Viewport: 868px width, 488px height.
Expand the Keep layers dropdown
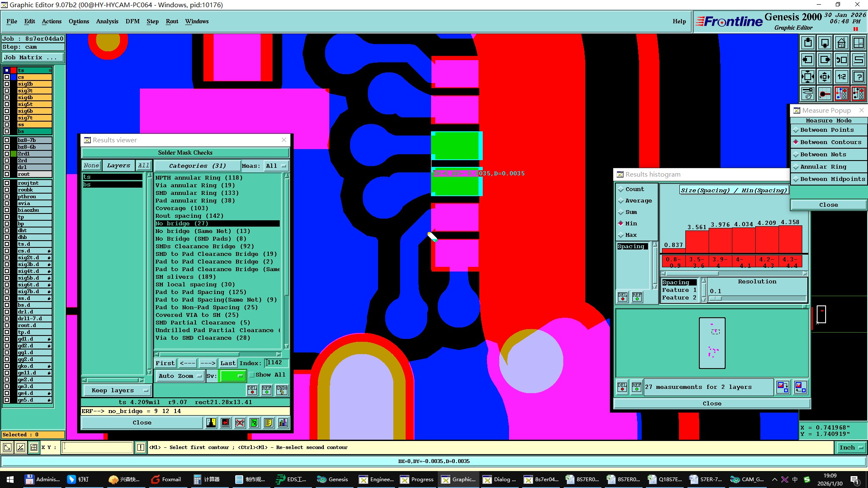coord(117,390)
